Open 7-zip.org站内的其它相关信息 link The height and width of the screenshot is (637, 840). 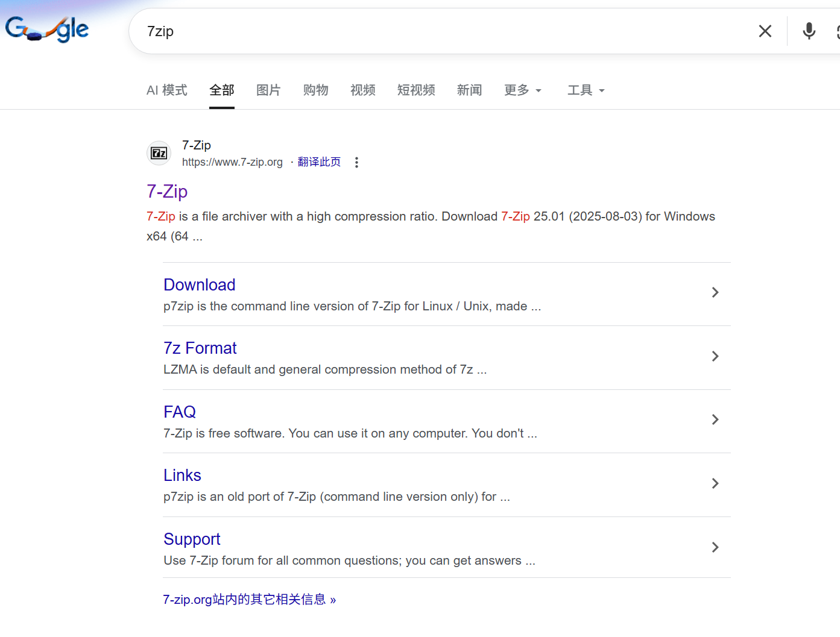(250, 600)
